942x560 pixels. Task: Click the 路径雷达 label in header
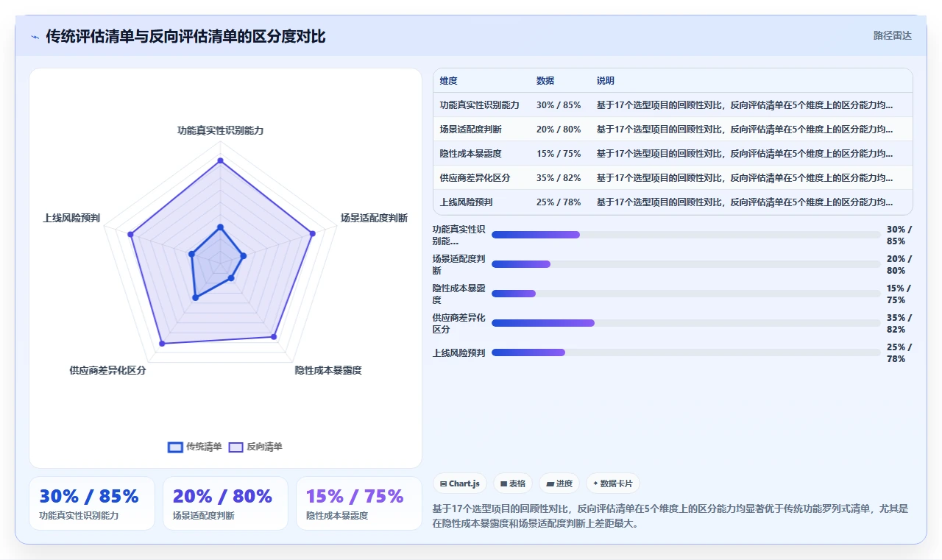click(x=893, y=35)
